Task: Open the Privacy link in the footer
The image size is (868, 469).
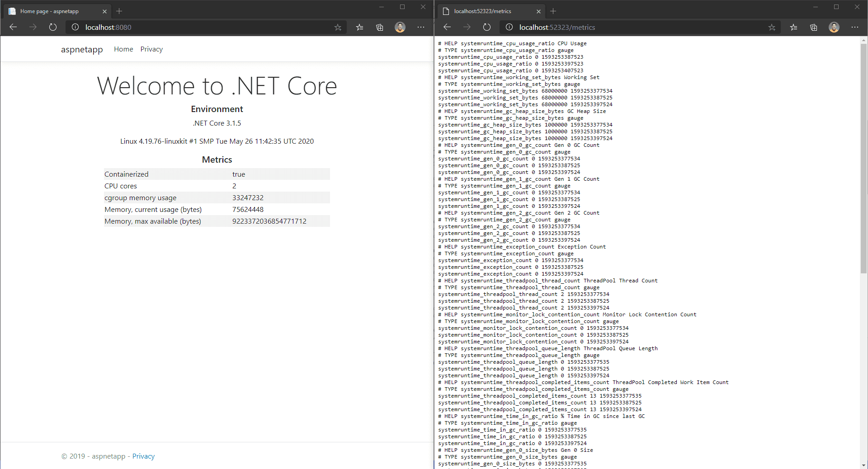Action: tap(143, 456)
